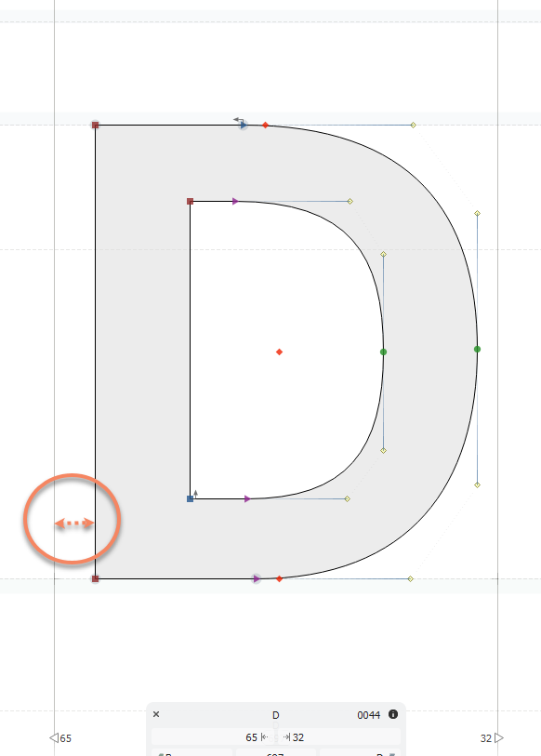Edit the right sidebearing value 32 in panel
Viewport: 541px width, 756px height.
[298, 737]
